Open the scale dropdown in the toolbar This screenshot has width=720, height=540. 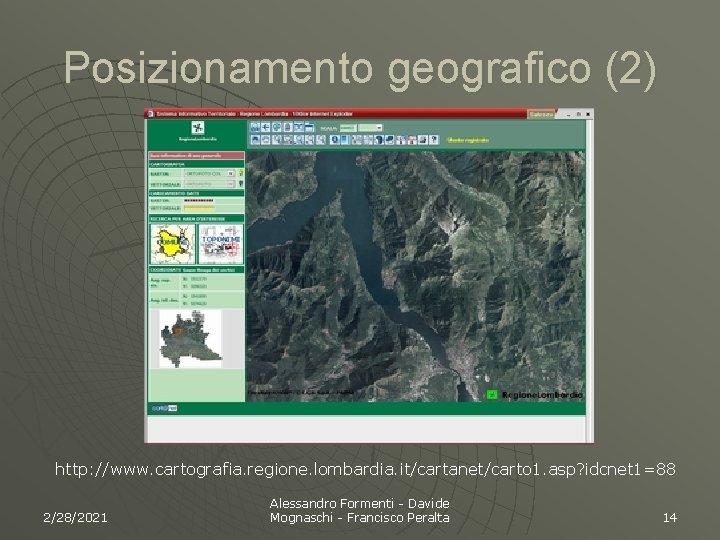[x=370, y=128]
